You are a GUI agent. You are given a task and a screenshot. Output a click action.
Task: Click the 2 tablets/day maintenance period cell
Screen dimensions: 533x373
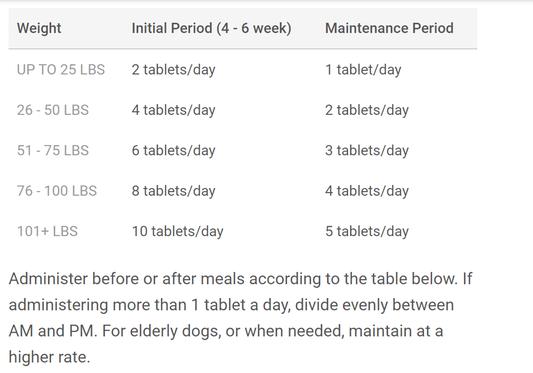click(367, 111)
